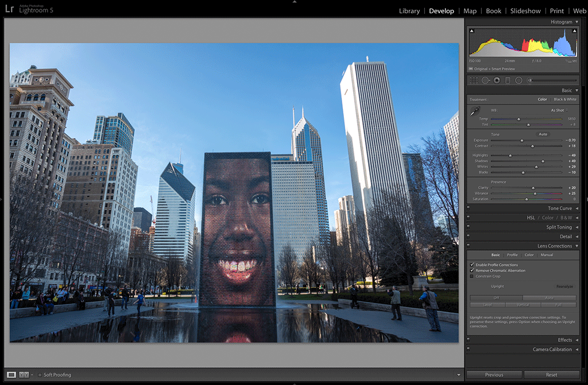Toggle the Detail panel on/off switch
This screenshot has width=588, height=385.
[468, 236]
